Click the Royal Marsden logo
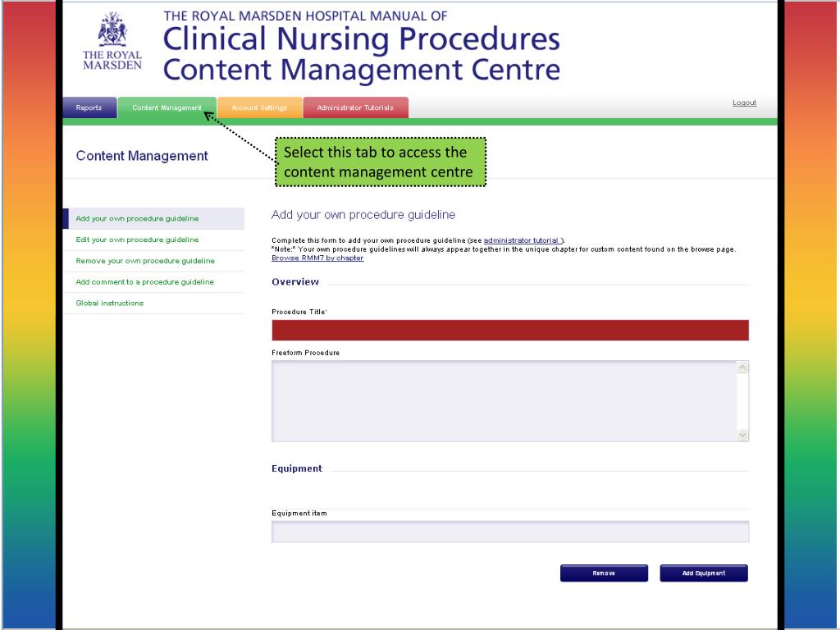The image size is (840, 630). [112, 41]
